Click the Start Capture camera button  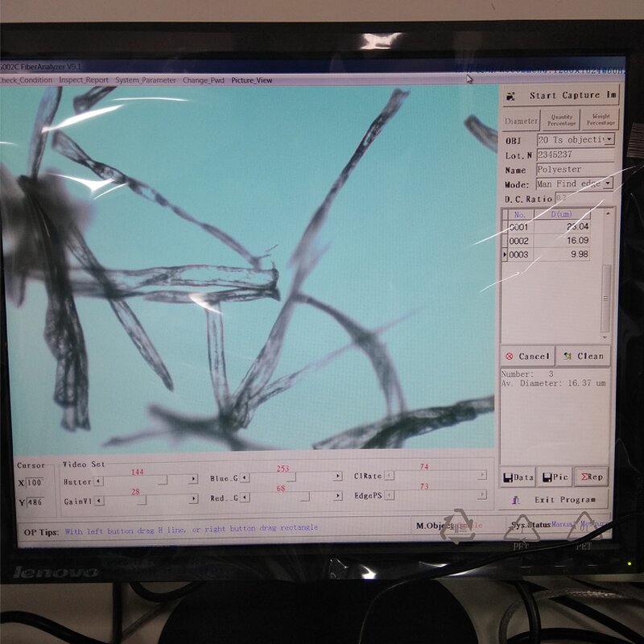click(561, 96)
